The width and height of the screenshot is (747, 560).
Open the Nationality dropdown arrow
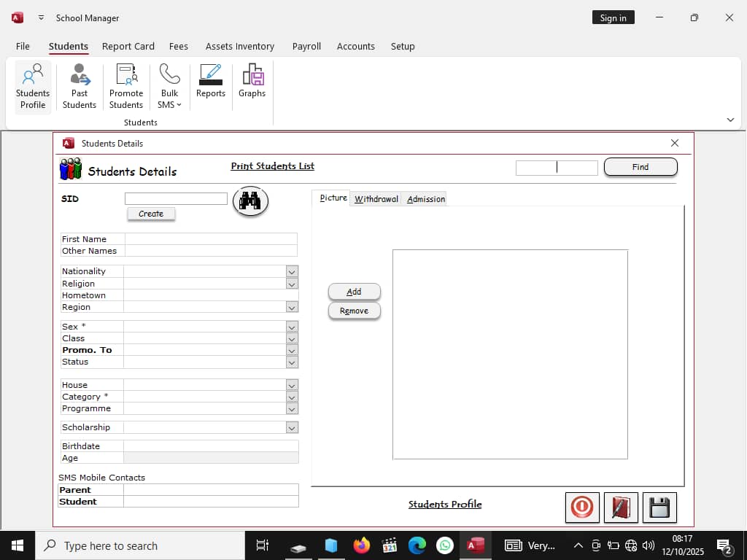[x=292, y=271]
